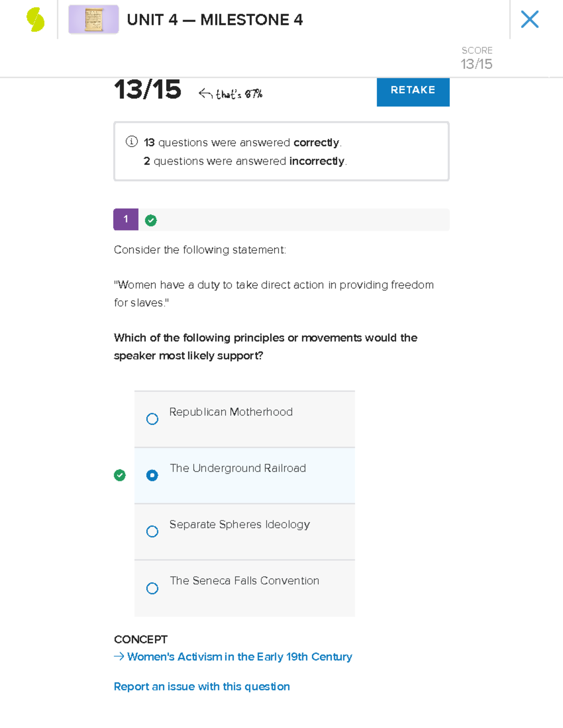Viewport: 563px width, 728px height.
Task: Click the green checkmark next to question 1
Action: click(x=150, y=219)
